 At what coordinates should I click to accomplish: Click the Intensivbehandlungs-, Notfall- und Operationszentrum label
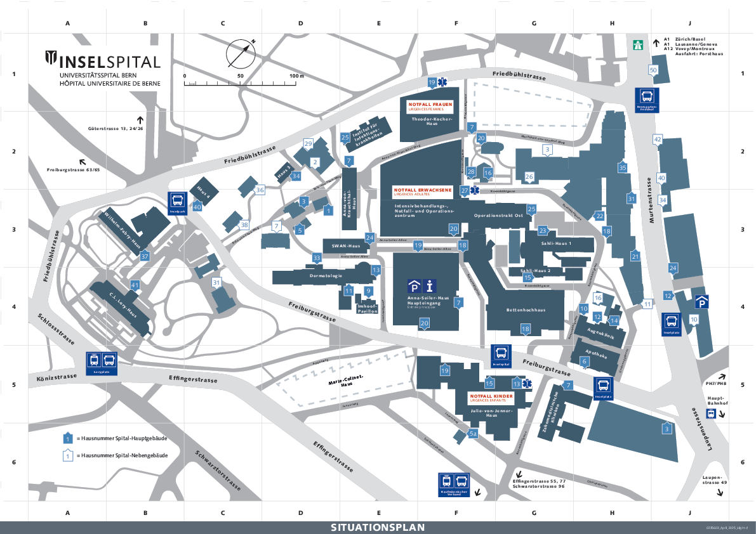[x=424, y=211]
